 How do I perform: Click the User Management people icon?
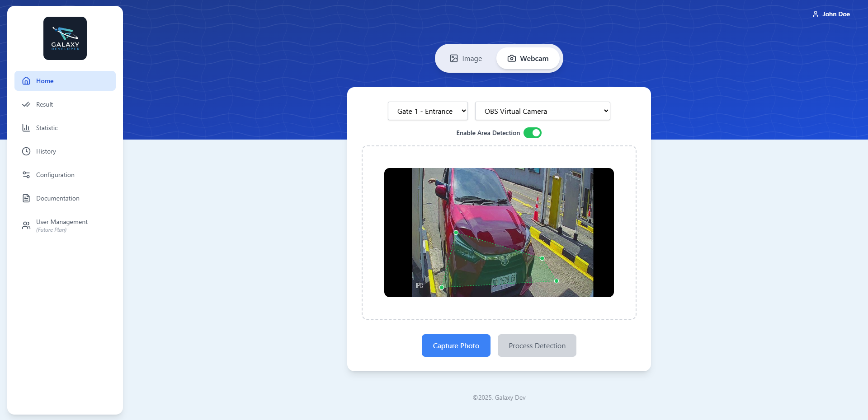pos(26,225)
